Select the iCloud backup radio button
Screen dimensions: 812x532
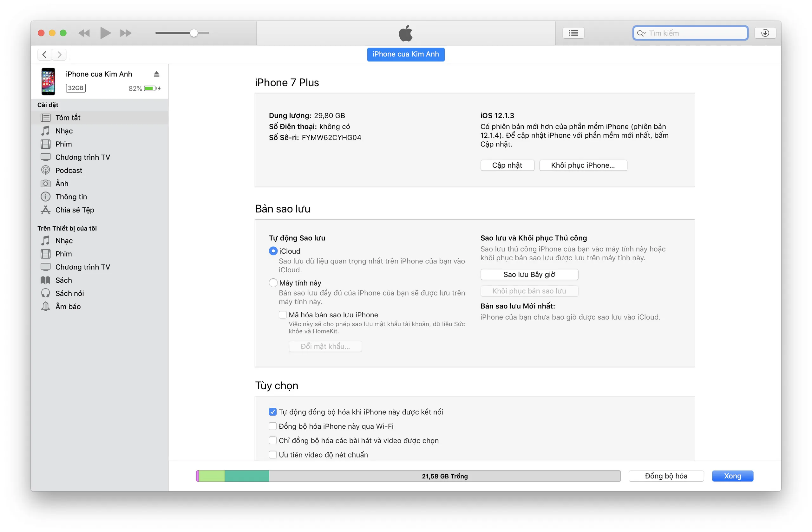coord(273,251)
